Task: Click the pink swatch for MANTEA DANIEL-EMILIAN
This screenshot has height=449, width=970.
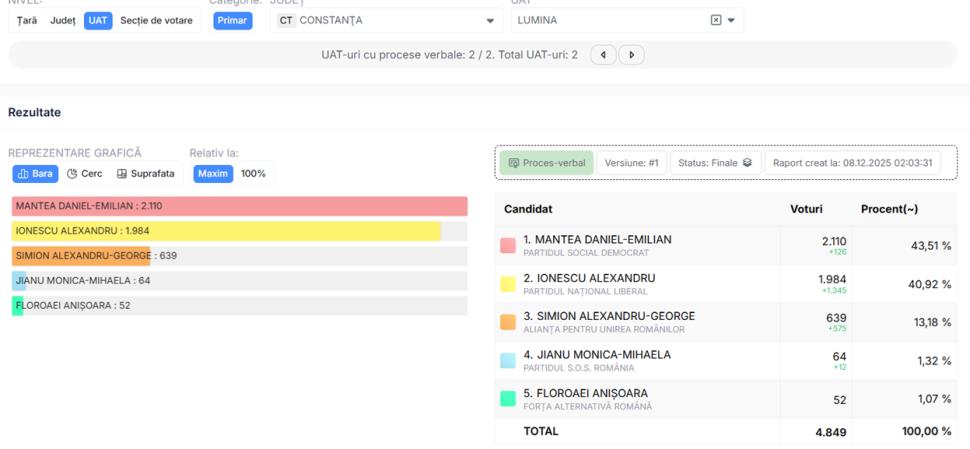Action: [x=507, y=246]
